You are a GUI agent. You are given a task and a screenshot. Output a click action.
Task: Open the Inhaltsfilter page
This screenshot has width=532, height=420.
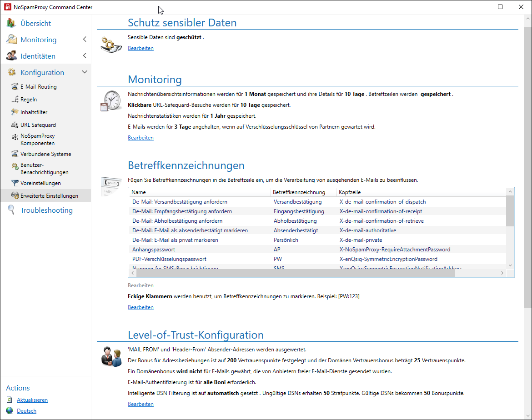[34, 112]
